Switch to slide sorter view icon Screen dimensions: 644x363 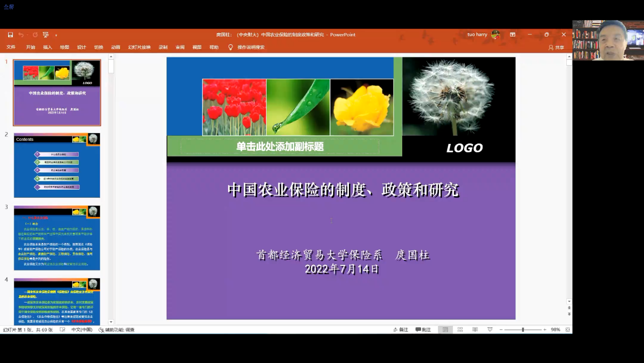460,329
